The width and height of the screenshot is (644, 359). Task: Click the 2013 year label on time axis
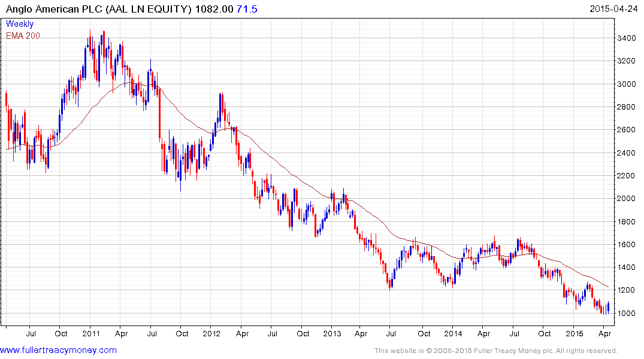coord(332,333)
